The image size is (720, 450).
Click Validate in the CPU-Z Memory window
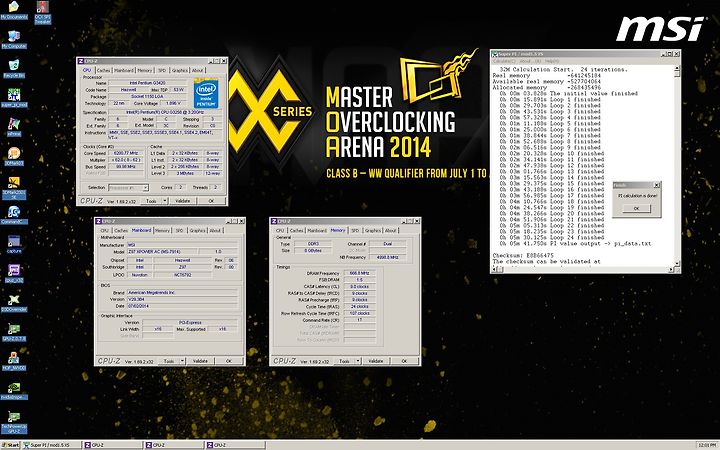[x=376, y=361]
